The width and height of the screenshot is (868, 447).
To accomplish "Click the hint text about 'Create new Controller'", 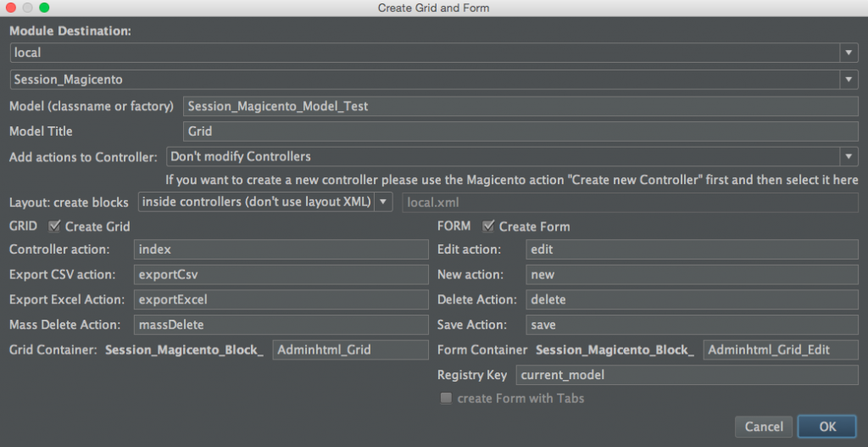I will coord(512,180).
